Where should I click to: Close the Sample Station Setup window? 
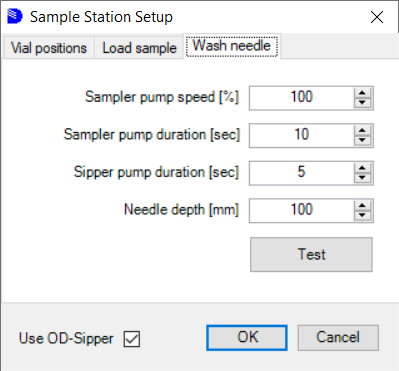(x=377, y=17)
